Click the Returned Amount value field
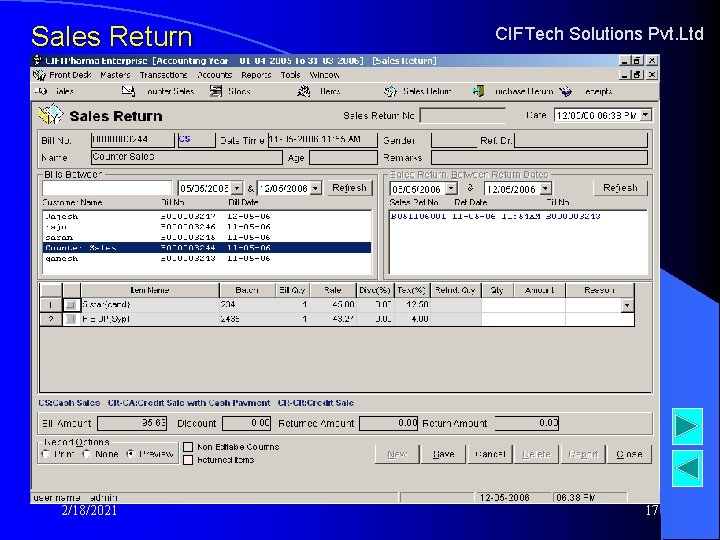Image resolution: width=720 pixels, height=540 pixels. 388,423
